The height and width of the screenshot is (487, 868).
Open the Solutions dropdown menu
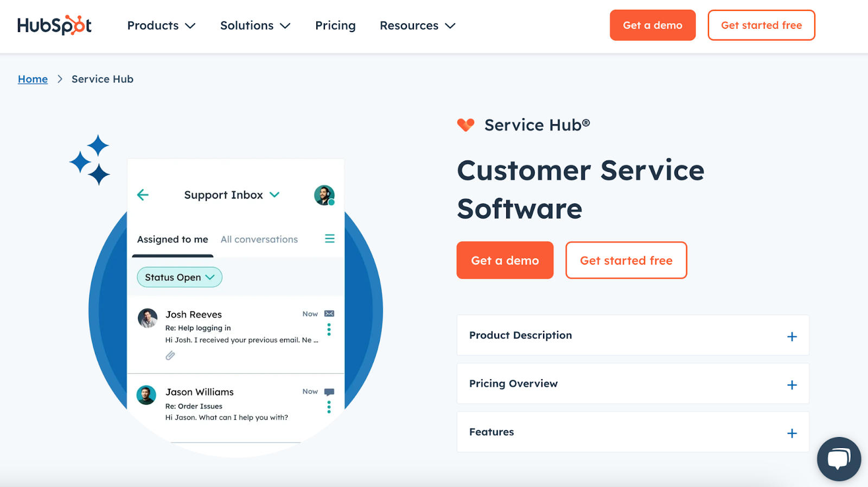(x=255, y=25)
